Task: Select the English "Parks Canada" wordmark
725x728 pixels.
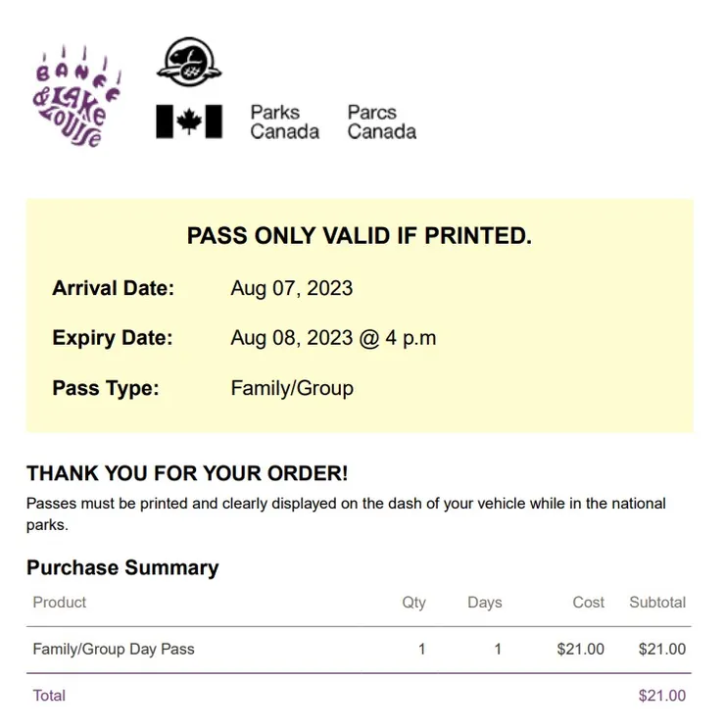Action: pos(284,122)
